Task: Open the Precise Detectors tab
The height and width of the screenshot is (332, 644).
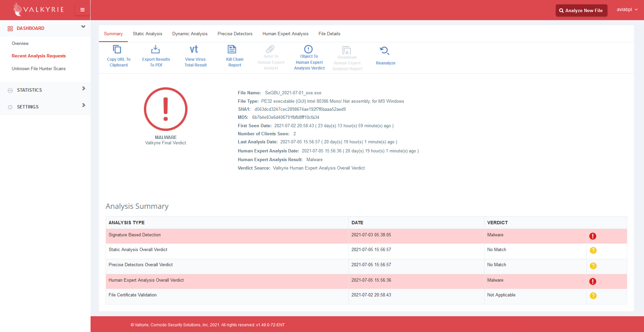Action: point(235,34)
